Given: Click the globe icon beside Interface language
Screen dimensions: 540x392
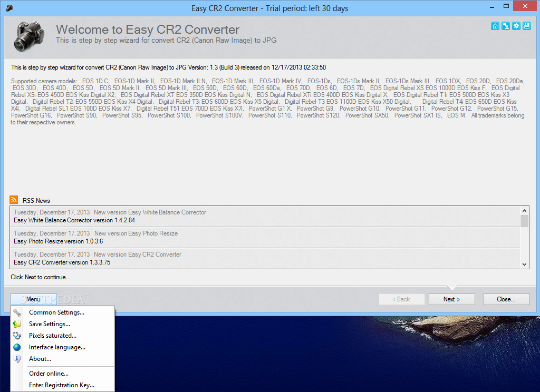Looking at the screenshot, I should coord(17,347).
